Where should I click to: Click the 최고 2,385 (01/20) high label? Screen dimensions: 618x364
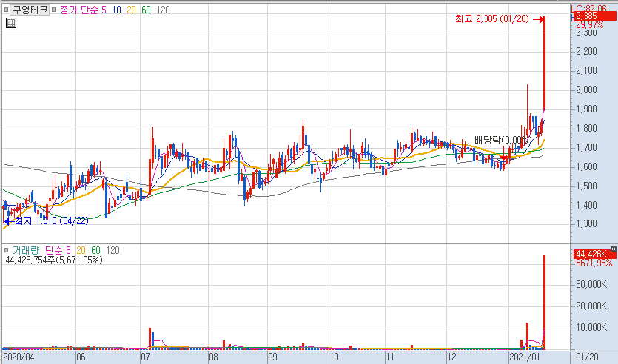[x=492, y=19]
